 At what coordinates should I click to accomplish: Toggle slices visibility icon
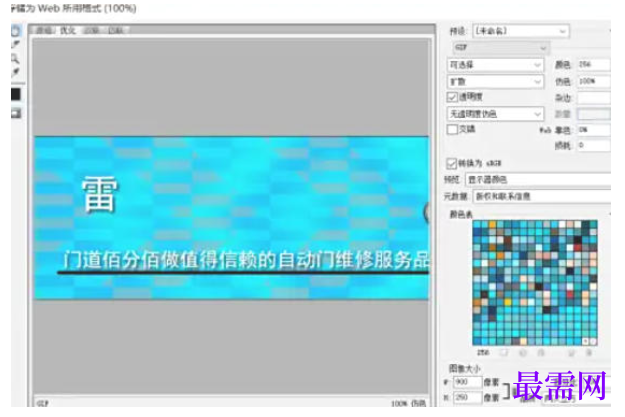[16, 114]
